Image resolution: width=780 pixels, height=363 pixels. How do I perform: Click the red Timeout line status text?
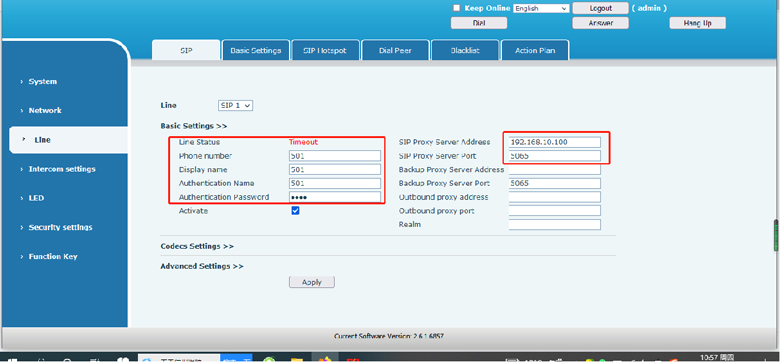[x=303, y=142]
